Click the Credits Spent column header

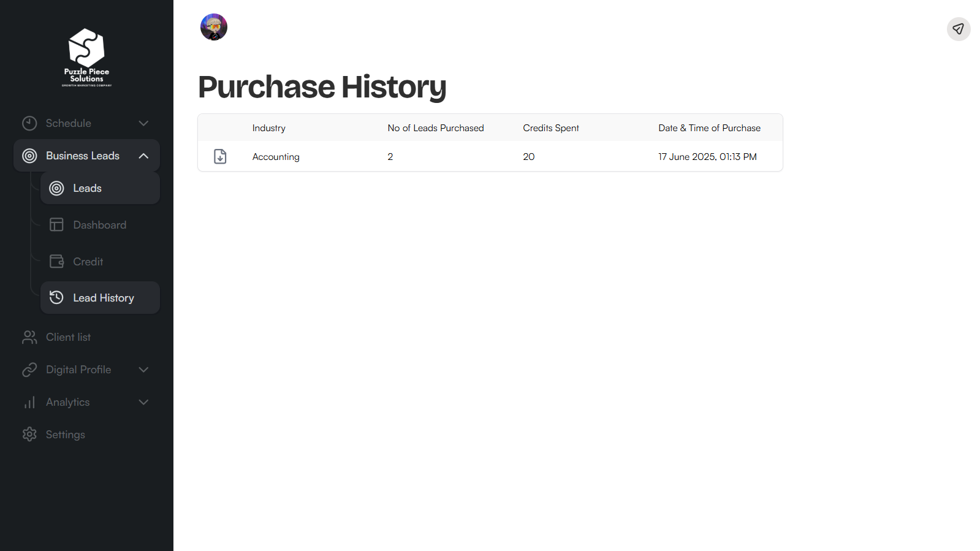tap(550, 128)
